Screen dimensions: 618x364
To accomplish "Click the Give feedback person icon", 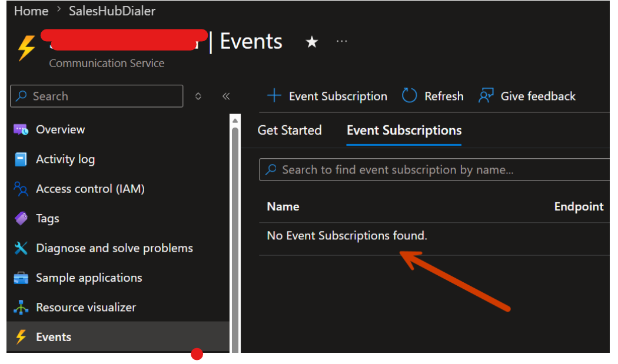I will click(x=486, y=96).
